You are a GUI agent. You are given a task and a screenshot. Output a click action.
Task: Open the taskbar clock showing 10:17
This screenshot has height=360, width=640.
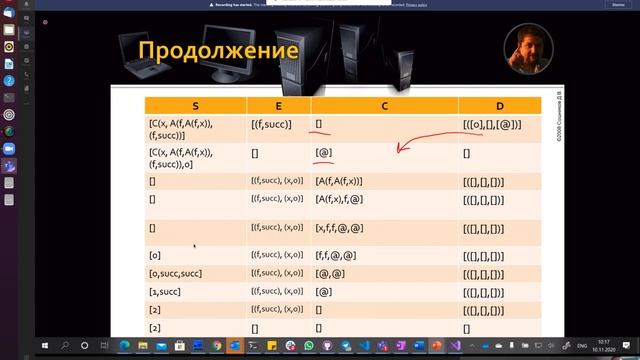604,346
